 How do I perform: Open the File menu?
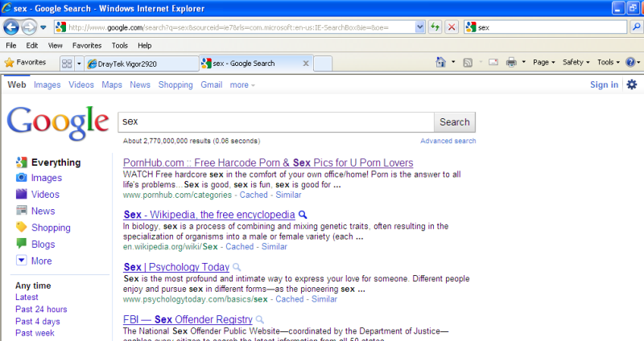click(x=11, y=46)
